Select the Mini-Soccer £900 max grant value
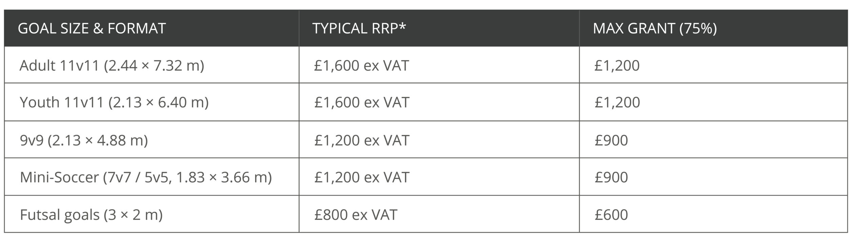The height and width of the screenshot is (239, 868). pos(611,177)
